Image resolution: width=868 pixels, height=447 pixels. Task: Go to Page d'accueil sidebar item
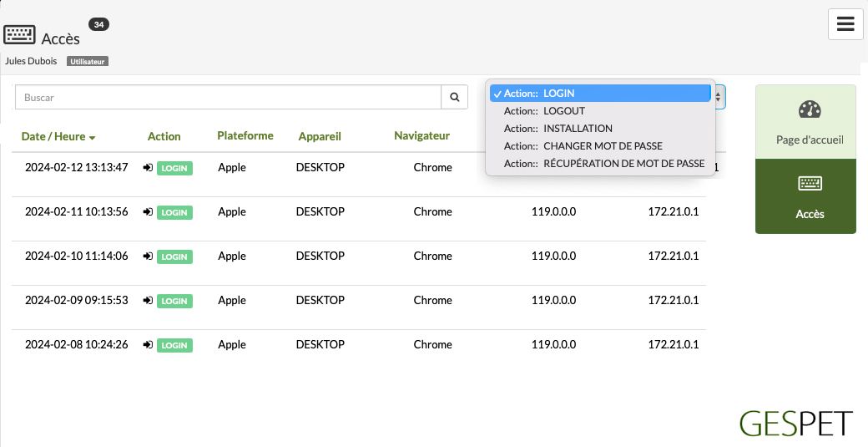pos(805,122)
